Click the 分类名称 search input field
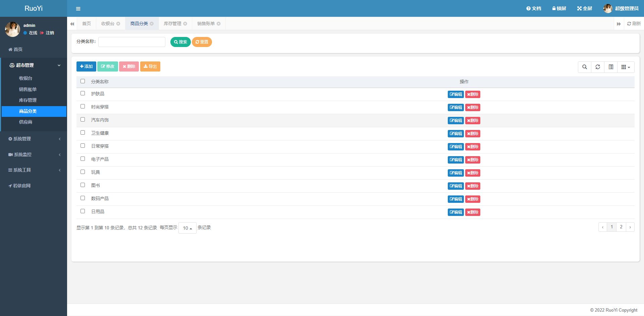Image resolution: width=644 pixels, height=316 pixels. [x=131, y=42]
